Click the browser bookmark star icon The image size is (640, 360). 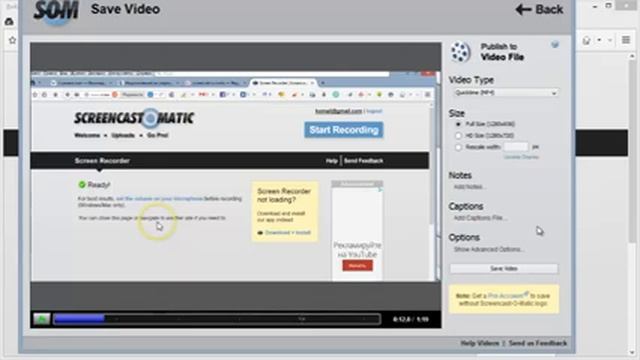(13, 40)
